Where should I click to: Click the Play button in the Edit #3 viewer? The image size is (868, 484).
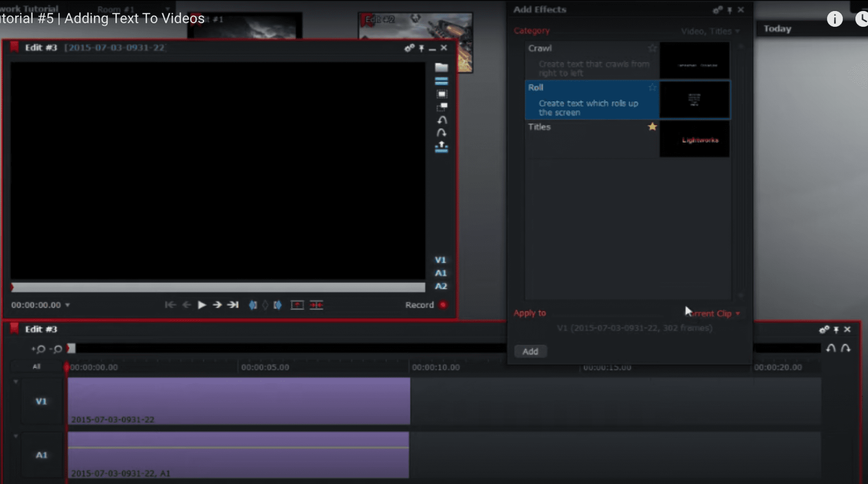[x=202, y=305]
